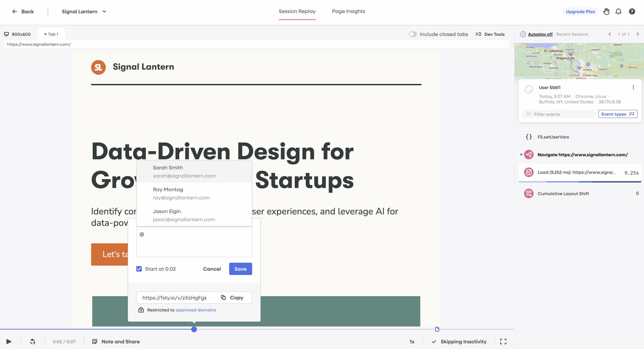
Task: Click the Signal Lantern SL logo
Action: click(x=98, y=67)
